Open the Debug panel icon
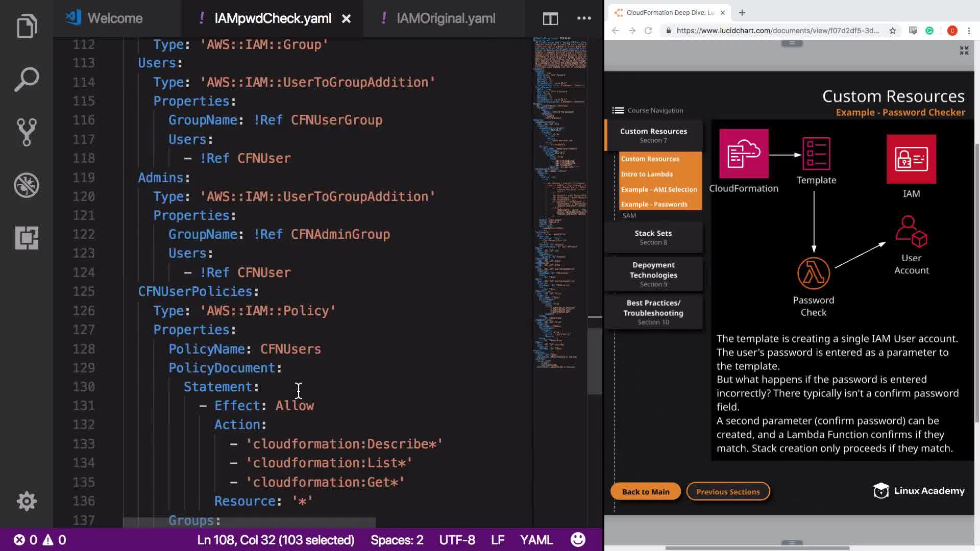The height and width of the screenshot is (551, 980). (27, 185)
